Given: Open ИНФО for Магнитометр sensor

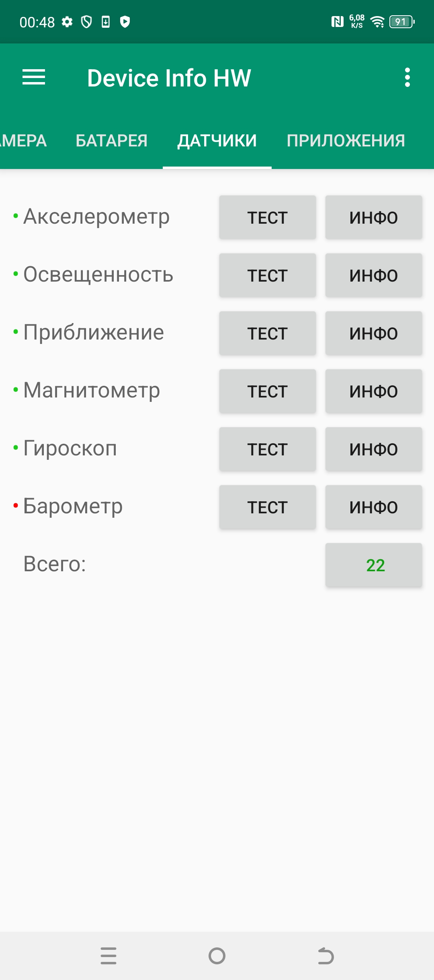Looking at the screenshot, I should pos(374,391).
